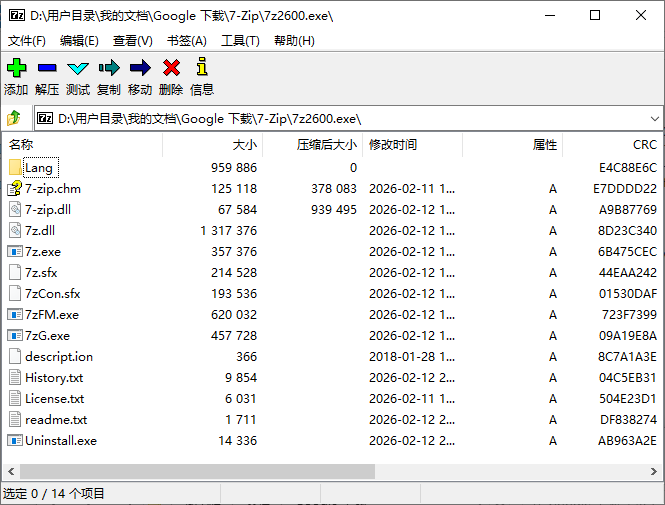Click the readme.txt document icon
This screenshot has width=665, height=505.
point(15,419)
